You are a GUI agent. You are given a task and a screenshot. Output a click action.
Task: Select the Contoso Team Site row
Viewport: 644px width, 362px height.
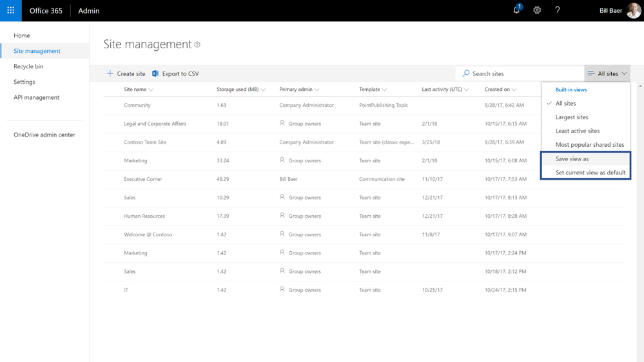point(363,142)
